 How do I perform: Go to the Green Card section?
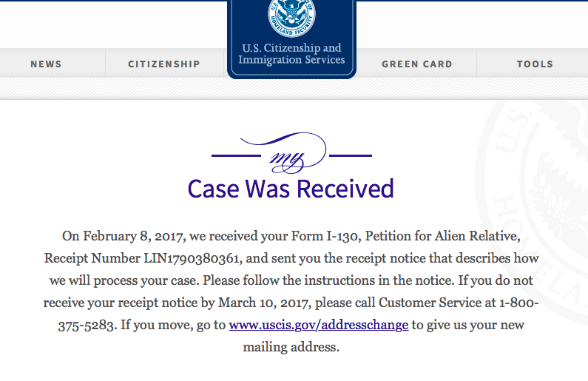[416, 64]
